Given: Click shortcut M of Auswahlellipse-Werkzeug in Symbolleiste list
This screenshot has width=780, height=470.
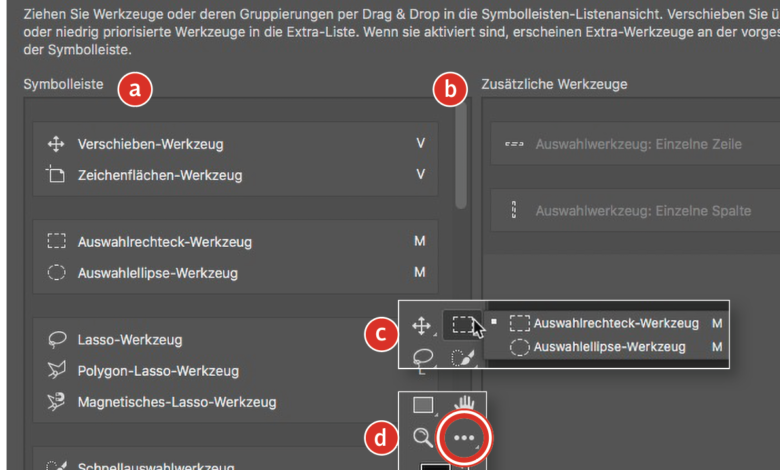Looking at the screenshot, I should point(420,272).
